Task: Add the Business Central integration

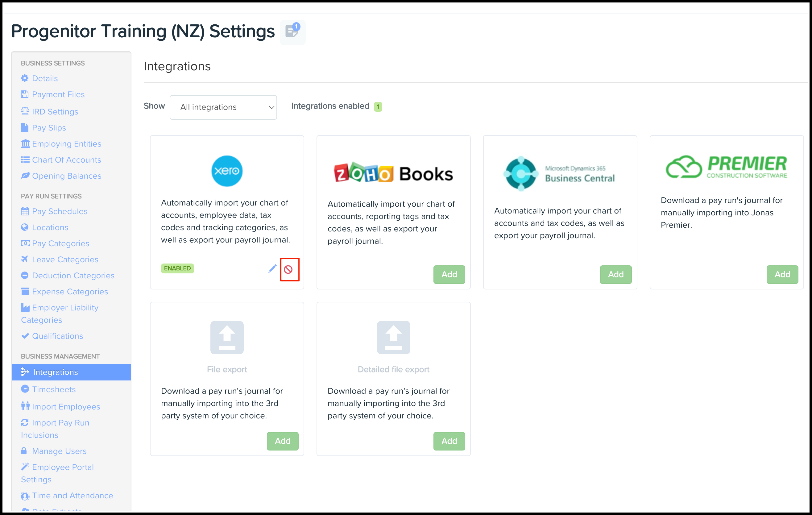Action: (616, 275)
